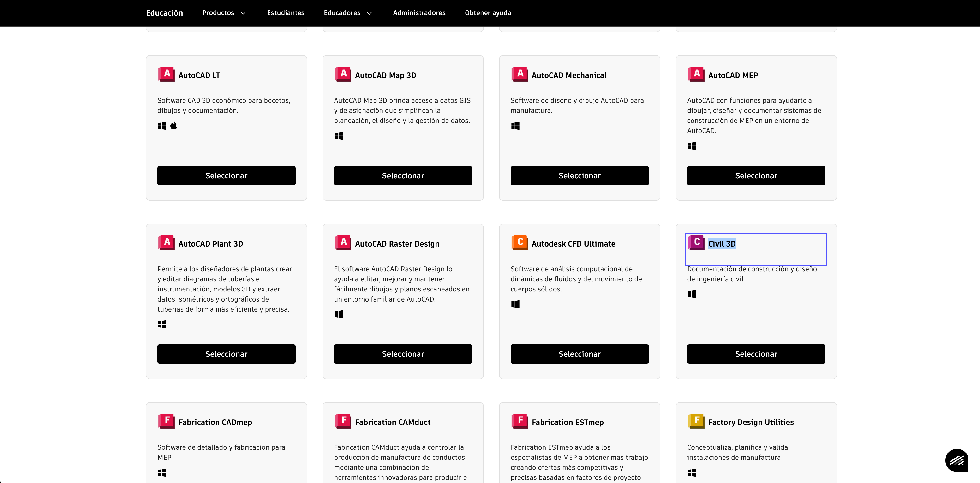Click the AutoCAD Mechanical product icon

tap(519, 74)
